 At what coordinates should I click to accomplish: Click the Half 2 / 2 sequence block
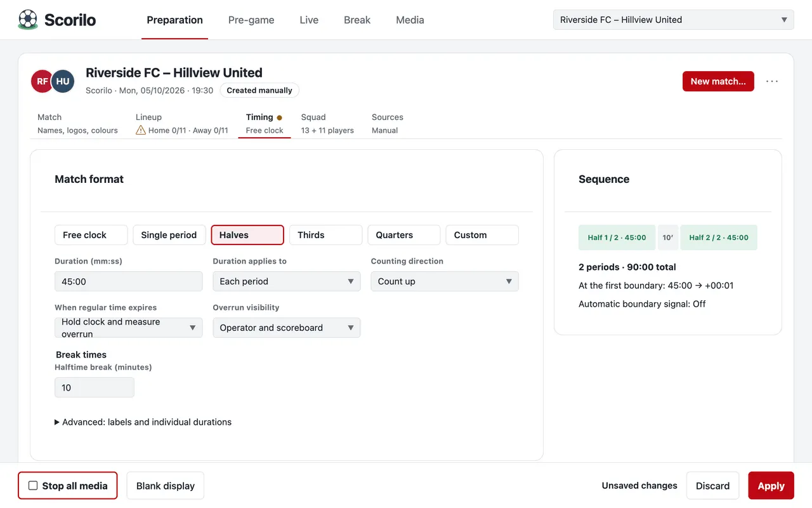tap(719, 237)
